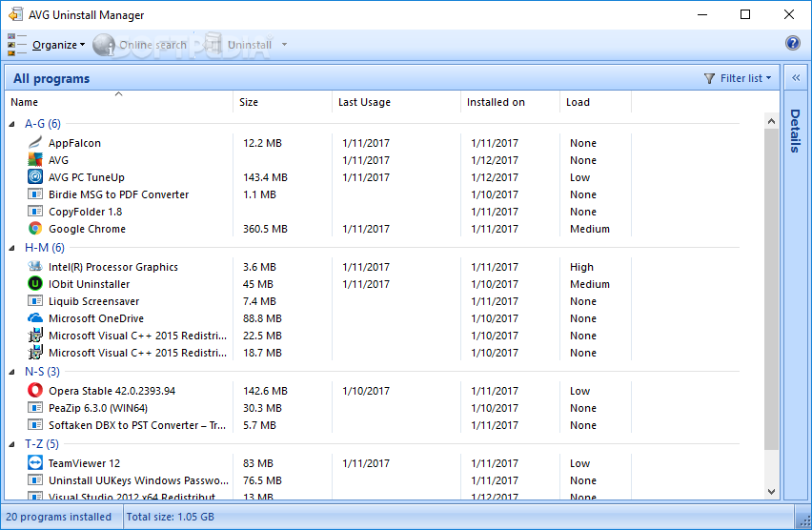Image resolution: width=812 pixels, height=530 pixels.
Task: Sort by the Size column header
Action: [x=283, y=102]
